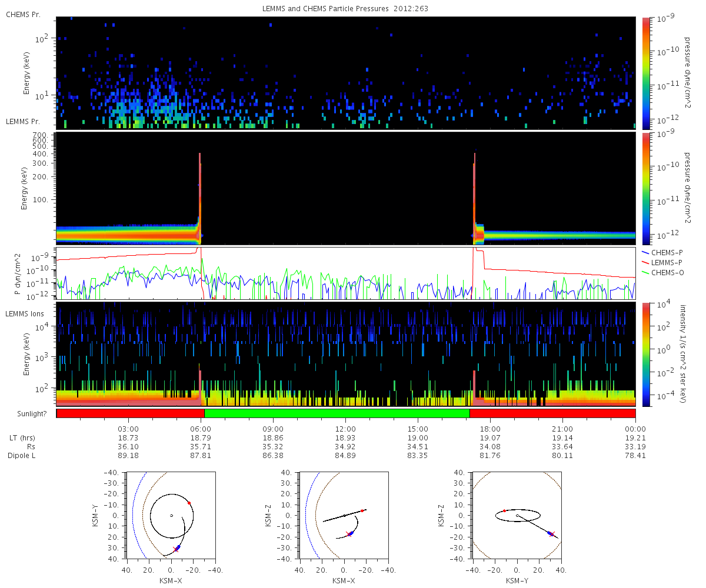Click the 18:00 time axis label
This screenshot has width=706, height=588.
pos(490,429)
